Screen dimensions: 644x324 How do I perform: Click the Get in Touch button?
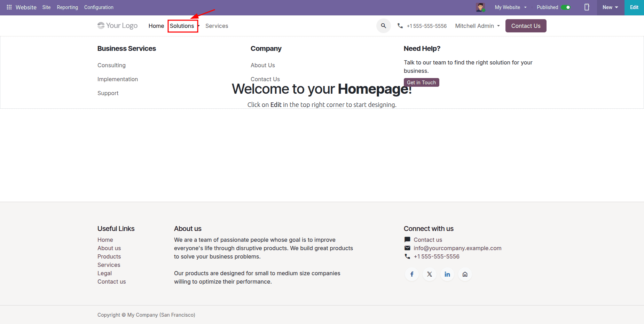(421, 83)
